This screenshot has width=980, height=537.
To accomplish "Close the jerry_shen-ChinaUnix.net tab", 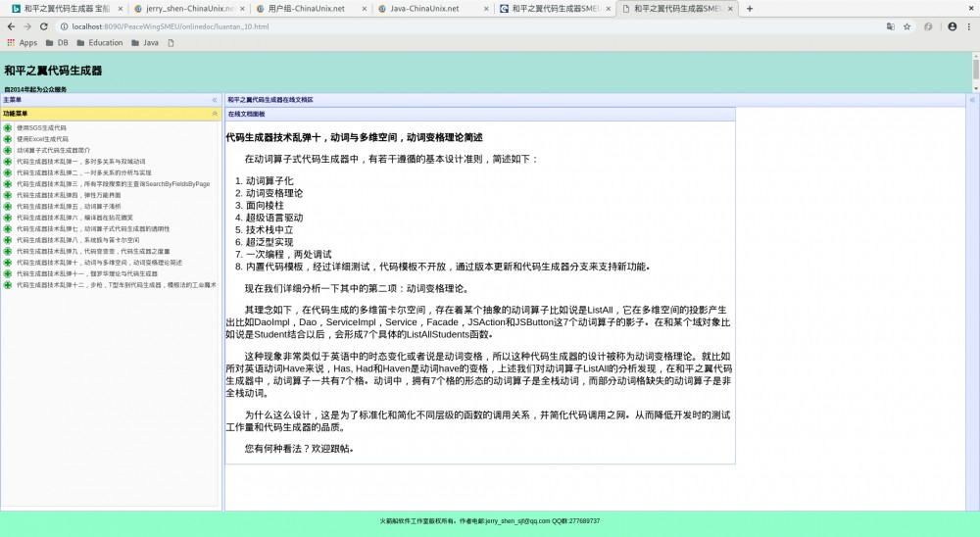I will tap(242, 9).
